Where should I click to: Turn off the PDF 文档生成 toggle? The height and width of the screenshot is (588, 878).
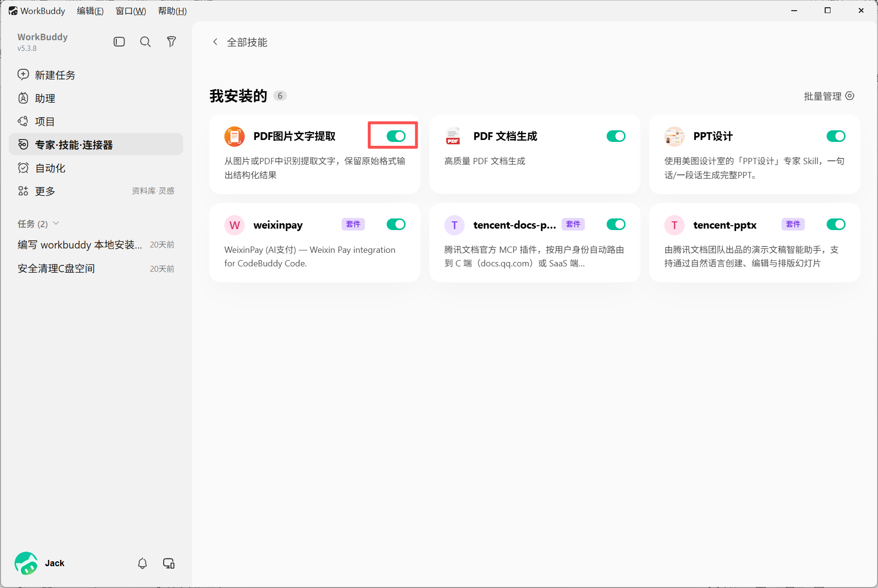(616, 136)
